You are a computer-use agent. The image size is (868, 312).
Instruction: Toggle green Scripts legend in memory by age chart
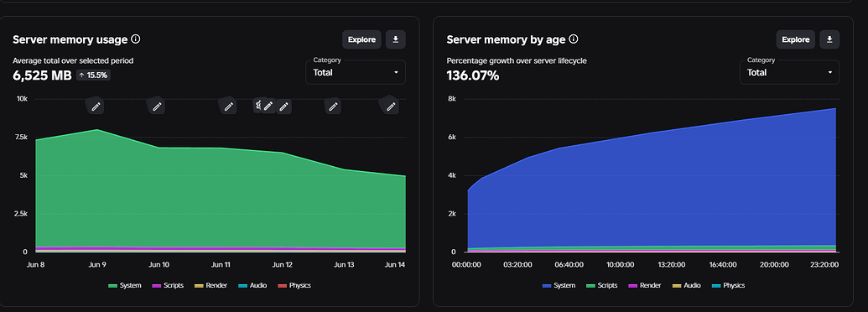pos(602,285)
